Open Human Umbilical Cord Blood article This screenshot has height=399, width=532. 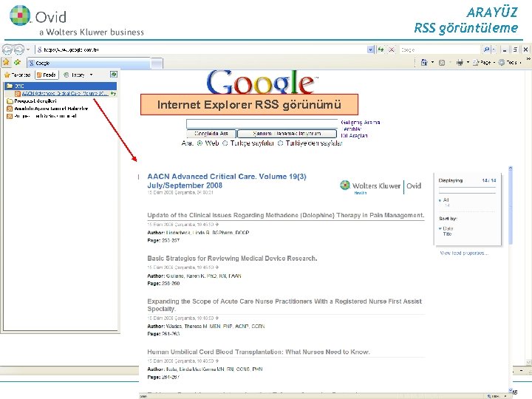[259, 352]
